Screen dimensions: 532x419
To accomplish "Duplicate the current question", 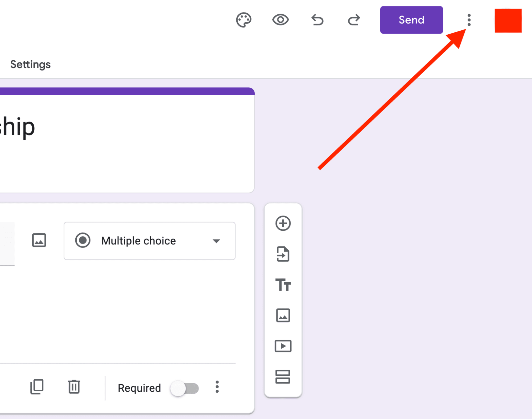I will tap(37, 388).
